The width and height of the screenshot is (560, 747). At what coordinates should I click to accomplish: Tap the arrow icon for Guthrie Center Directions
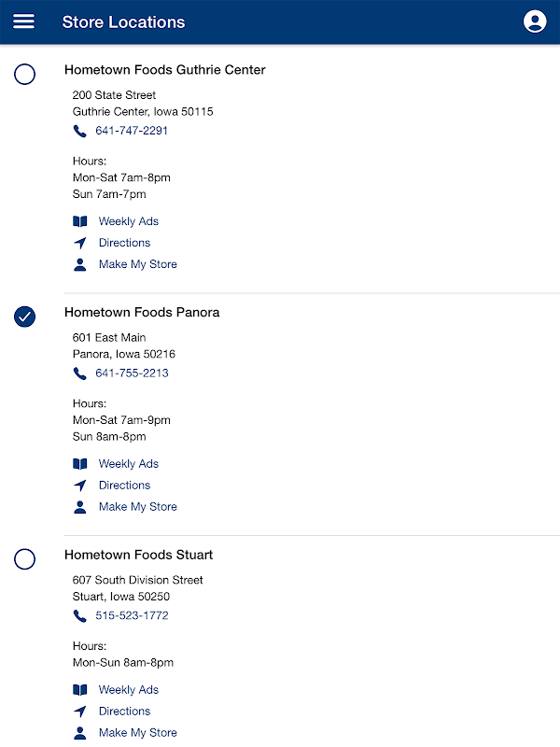click(x=80, y=243)
